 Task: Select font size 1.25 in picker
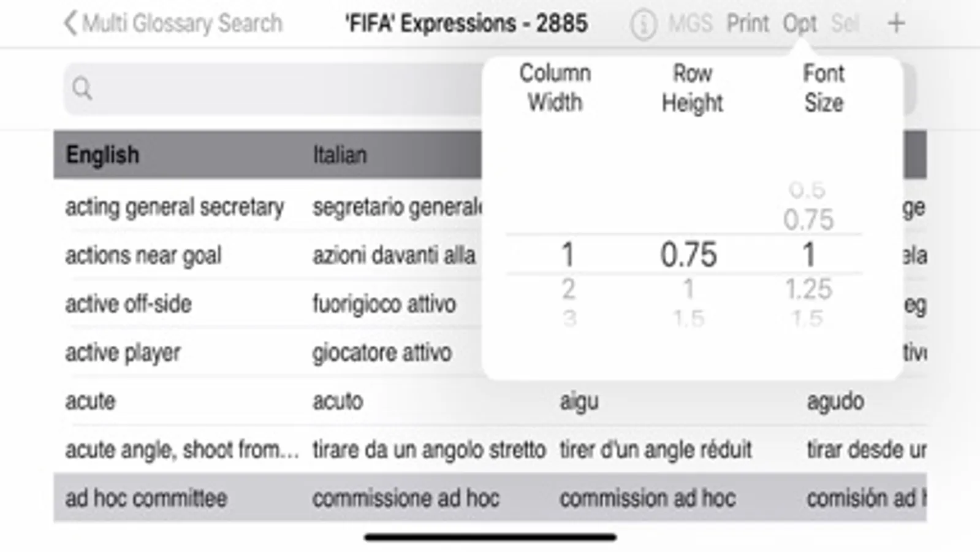808,289
